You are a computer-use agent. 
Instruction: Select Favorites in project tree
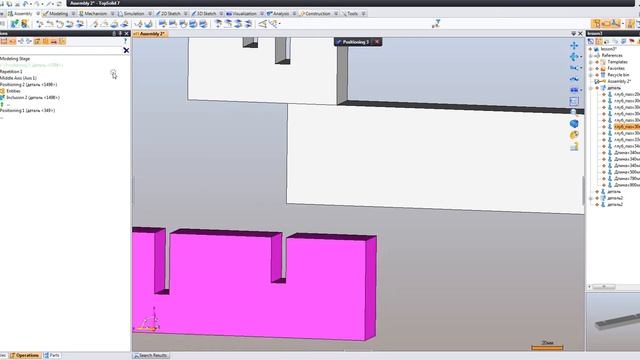[x=616, y=69]
